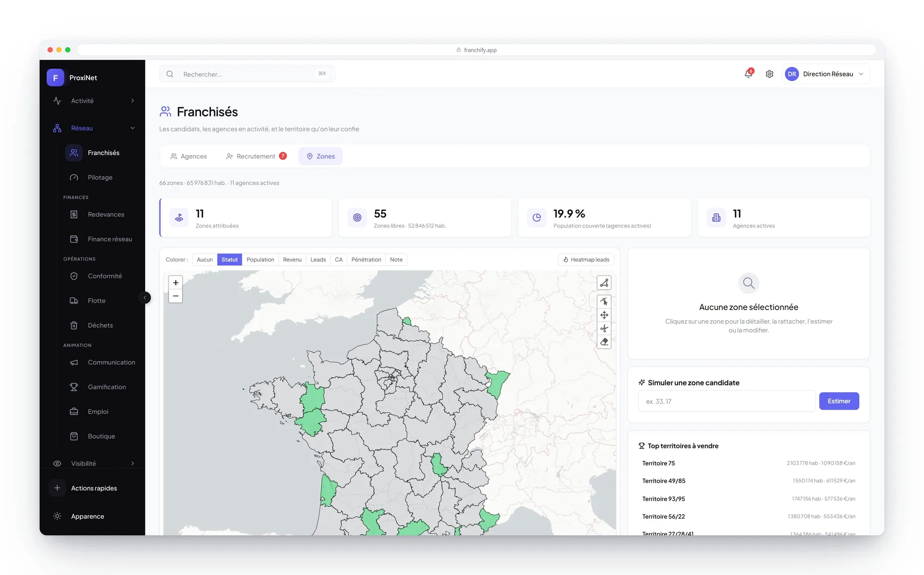
Task: Zoom out on the map
Action: click(x=176, y=296)
